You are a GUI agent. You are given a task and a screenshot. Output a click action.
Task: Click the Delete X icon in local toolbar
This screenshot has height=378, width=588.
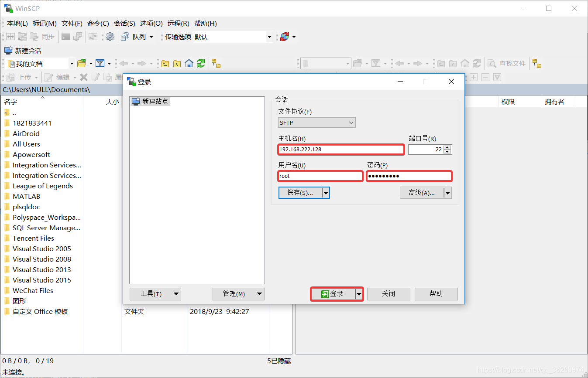click(84, 77)
